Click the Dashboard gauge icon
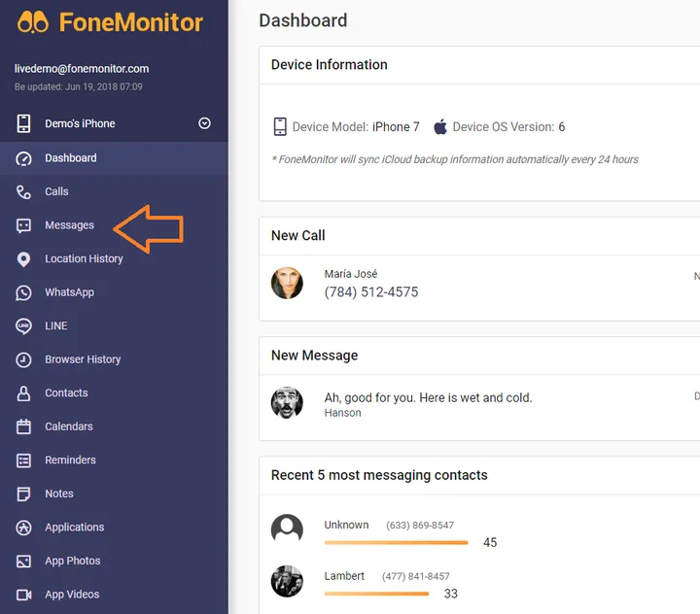Viewport: 700px width, 614px height. pos(23,158)
